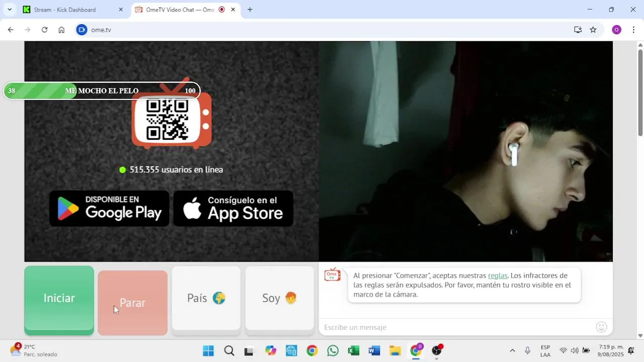Open the notifications bell icon
The image size is (644, 362).
pos(631,350)
